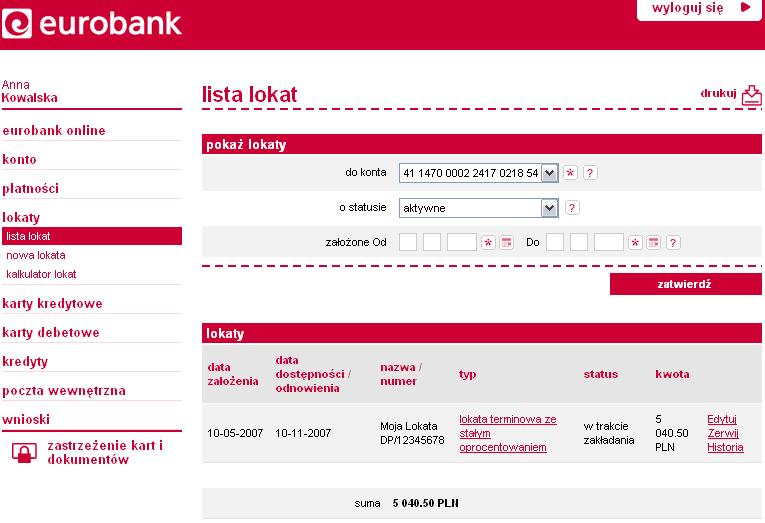Viewport: 765px width, 523px height.
Task: Expand the o statusie aktywne dropdown
Action: [549, 208]
